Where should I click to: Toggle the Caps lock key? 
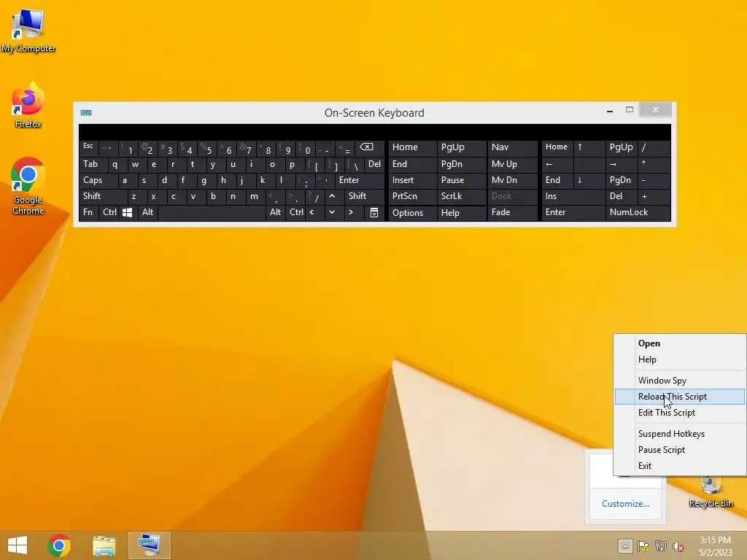coord(98,181)
